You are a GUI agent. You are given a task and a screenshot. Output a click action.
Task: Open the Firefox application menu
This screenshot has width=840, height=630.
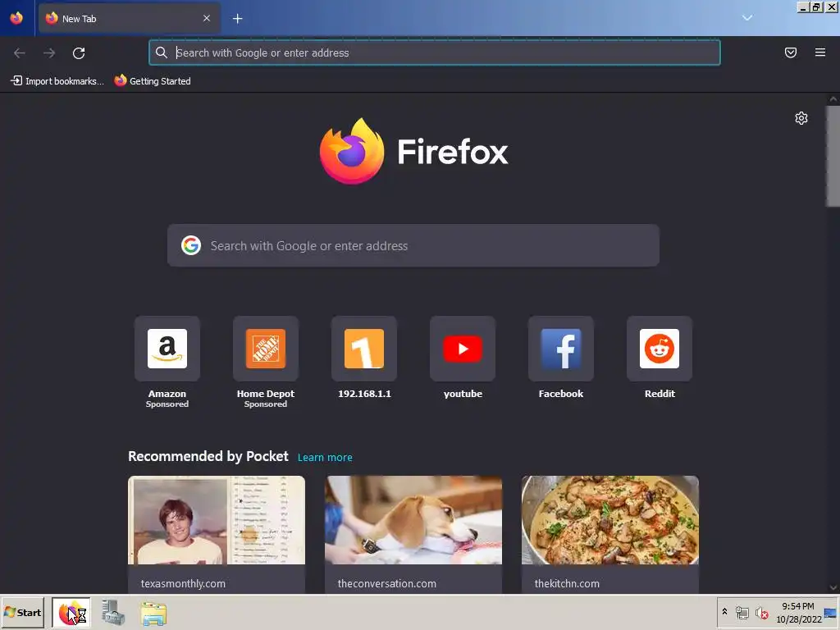click(820, 52)
